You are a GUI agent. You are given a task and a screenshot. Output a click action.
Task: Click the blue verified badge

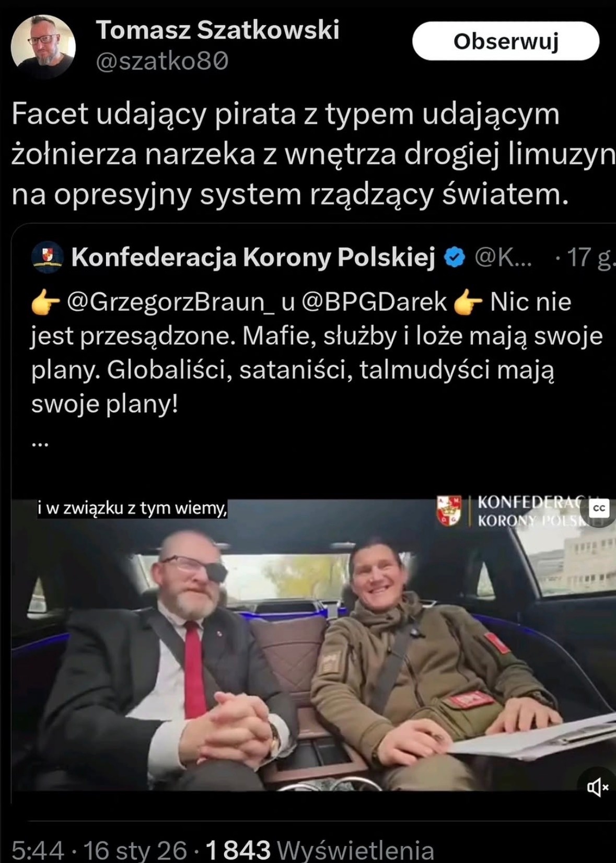point(455,258)
